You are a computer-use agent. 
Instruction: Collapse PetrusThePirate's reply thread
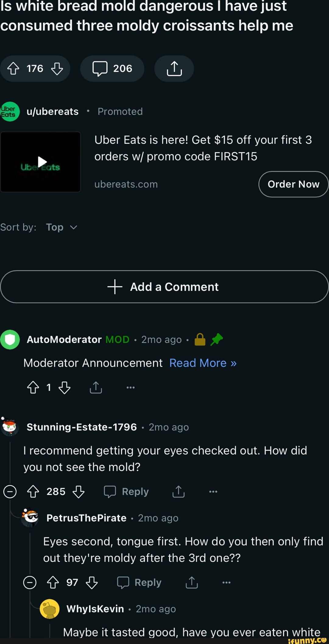point(30,582)
